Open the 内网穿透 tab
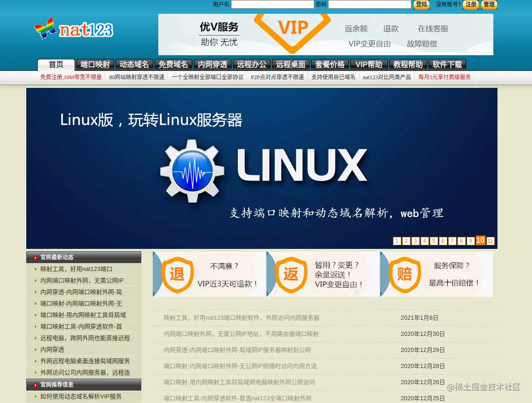Viewport: 532px width, 403px height. [213, 64]
